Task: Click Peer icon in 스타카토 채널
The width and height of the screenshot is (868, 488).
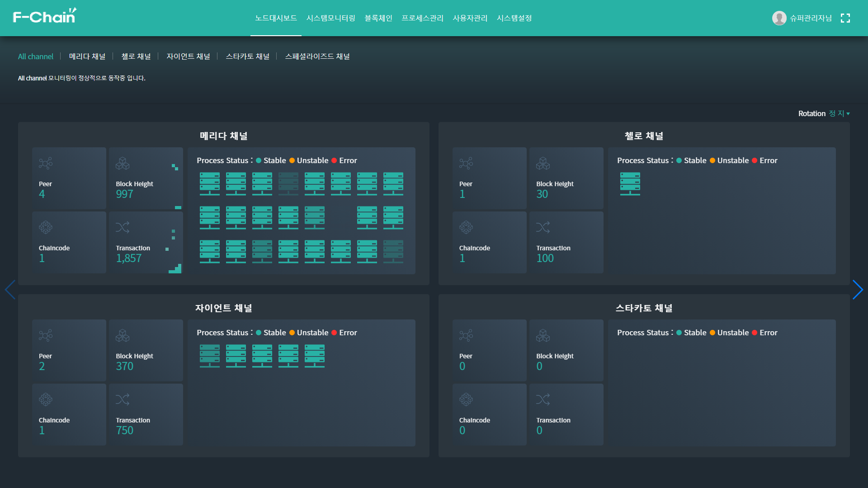Action: [x=466, y=335]
